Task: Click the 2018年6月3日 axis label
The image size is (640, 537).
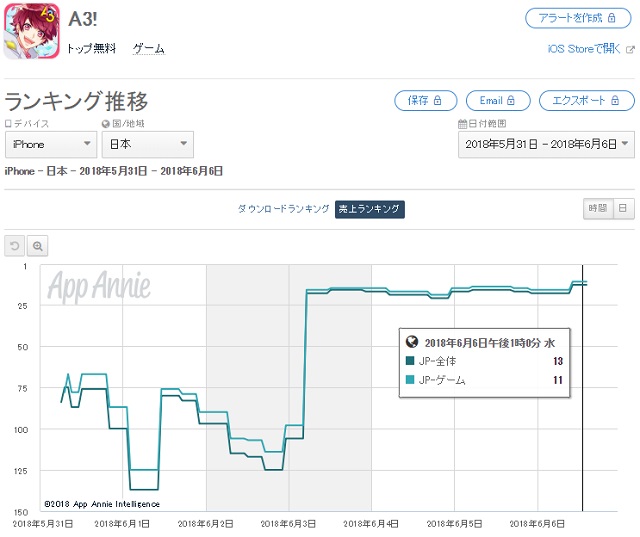Action: (x=288, y=524)
